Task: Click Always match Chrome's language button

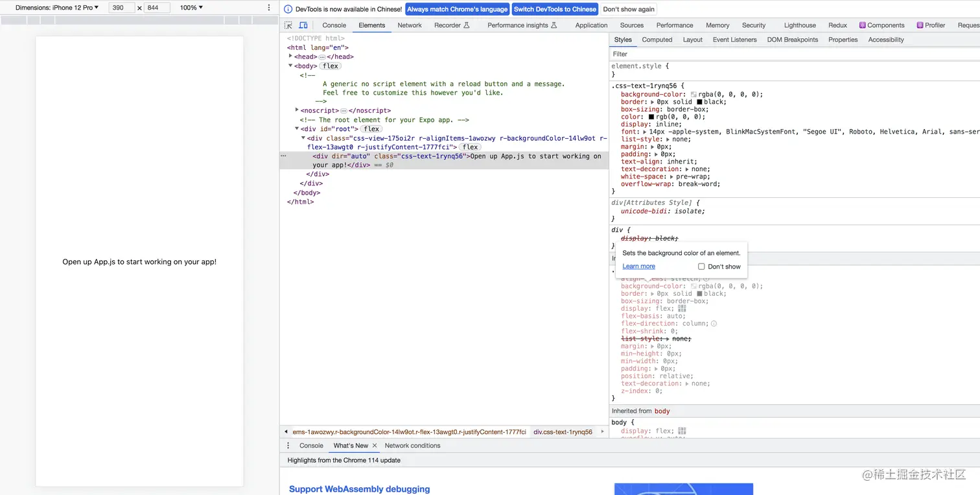Action: click(x=458, y=9)
